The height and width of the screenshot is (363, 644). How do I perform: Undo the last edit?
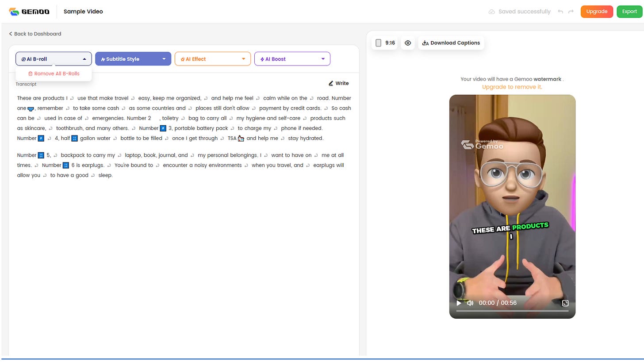560,12
